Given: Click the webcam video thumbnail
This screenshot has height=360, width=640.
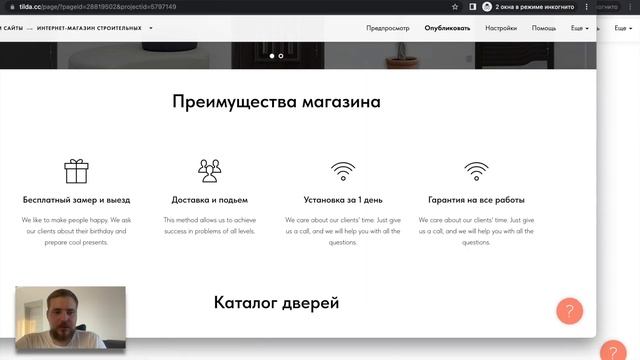Looking at the screenshot, I should (x=70, y=318).
